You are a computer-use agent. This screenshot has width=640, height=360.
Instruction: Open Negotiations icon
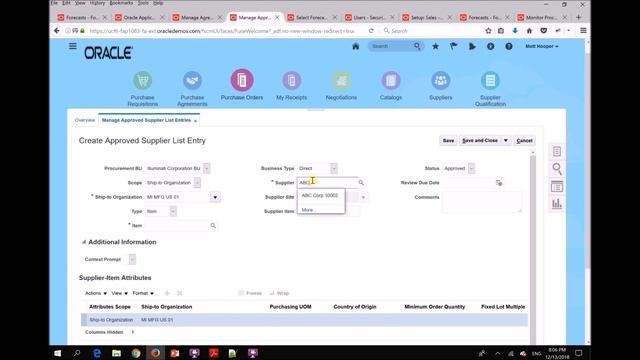(x=341, y=80)
